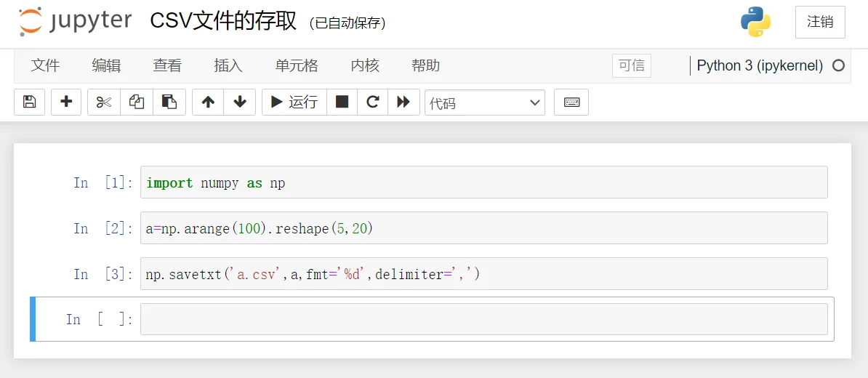Open the 单元格 menu
This screenshot has width=868, height=378.
point(297,65)
